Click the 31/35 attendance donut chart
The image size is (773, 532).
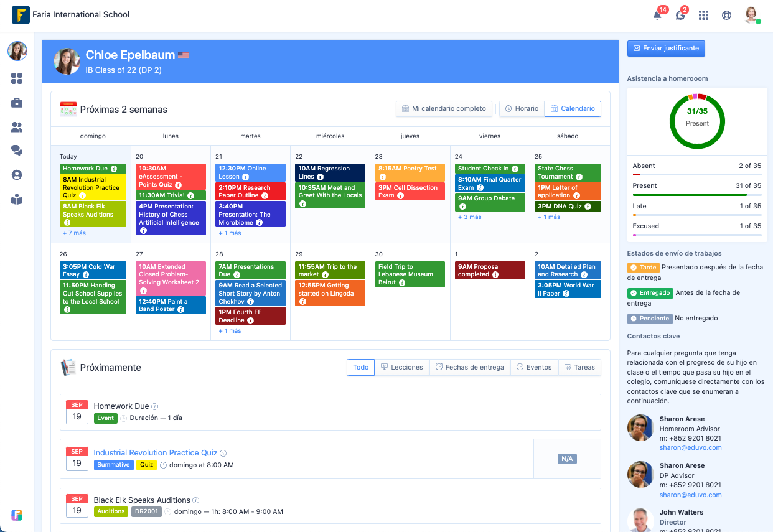697,121
